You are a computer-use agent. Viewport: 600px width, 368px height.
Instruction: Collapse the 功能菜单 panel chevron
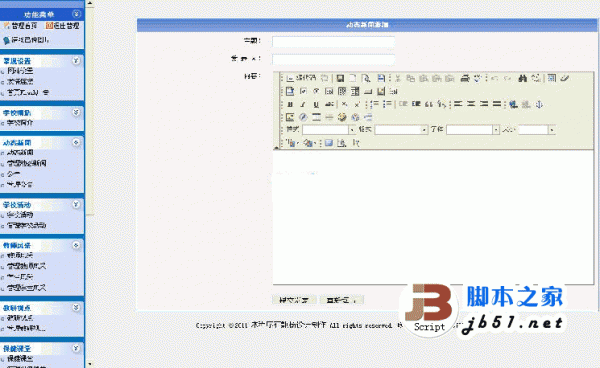point(76,14)
